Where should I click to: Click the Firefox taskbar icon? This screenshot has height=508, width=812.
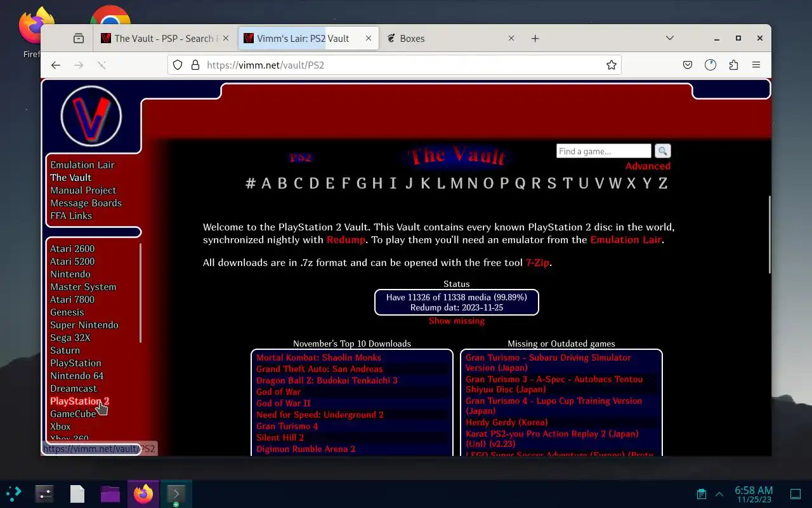point(143,493)
